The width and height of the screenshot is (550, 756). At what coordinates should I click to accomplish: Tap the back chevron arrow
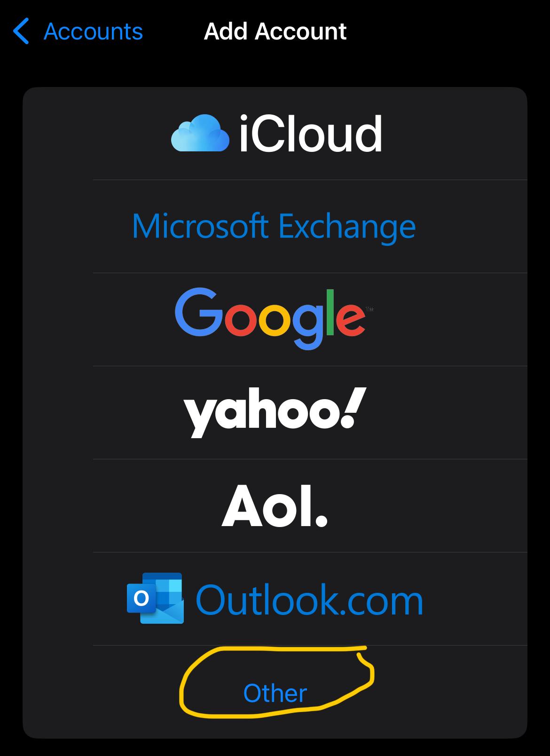(21, 31)
